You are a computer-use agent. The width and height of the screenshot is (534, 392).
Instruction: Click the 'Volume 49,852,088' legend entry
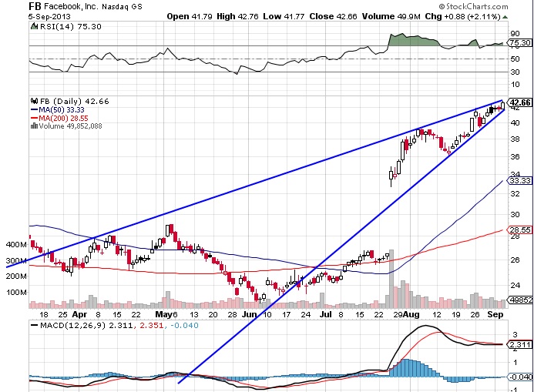(70, 126)
